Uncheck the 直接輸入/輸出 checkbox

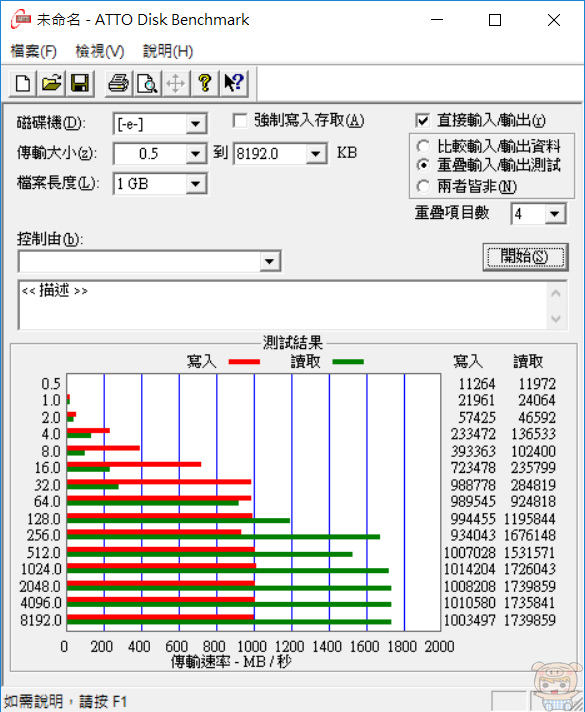click(x=422, y=121)
